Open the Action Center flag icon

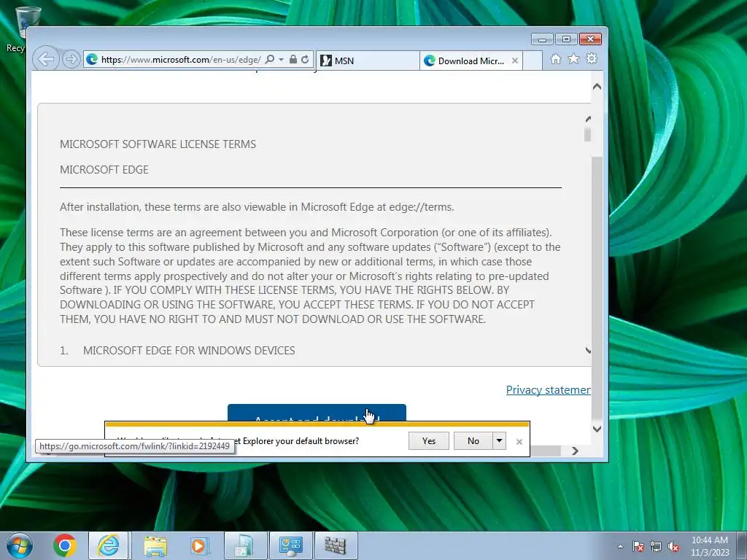[x=638, y=547]
